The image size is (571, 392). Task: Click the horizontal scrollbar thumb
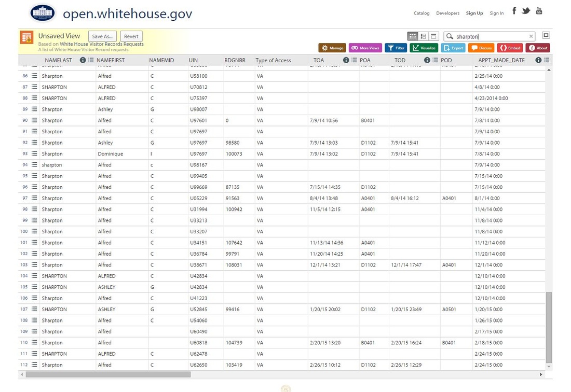tap(108, 374)
